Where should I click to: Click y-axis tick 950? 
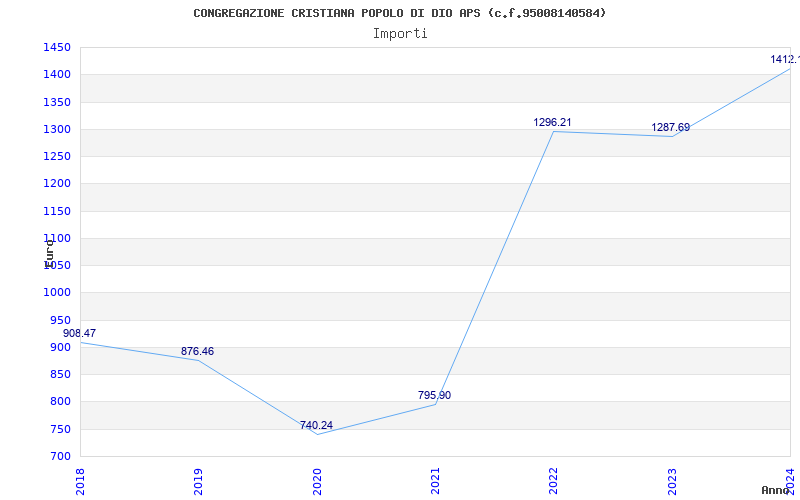click(x=60, y=320)
